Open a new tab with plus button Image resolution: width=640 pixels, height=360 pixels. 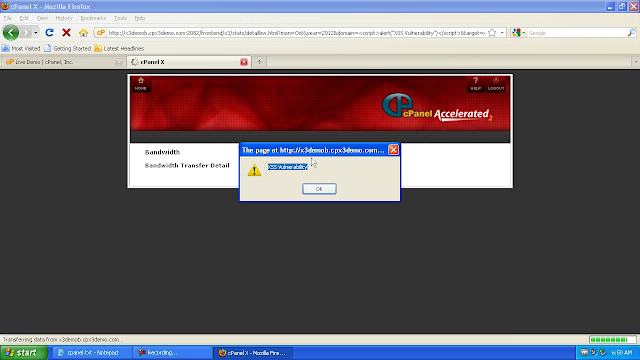[x=259, y=62]
